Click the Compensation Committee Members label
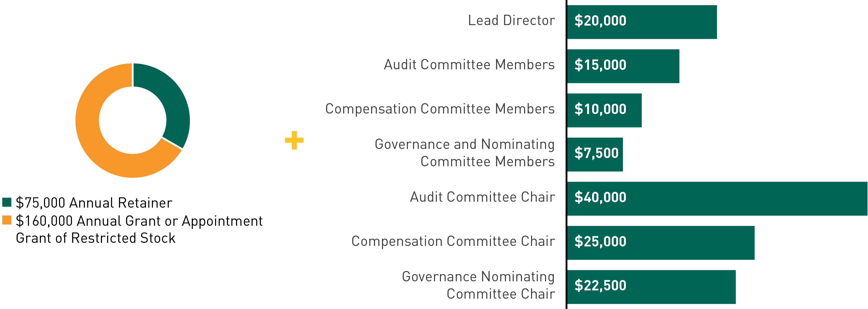Viewport: 868px width, 309px height. tap(440, 109)
